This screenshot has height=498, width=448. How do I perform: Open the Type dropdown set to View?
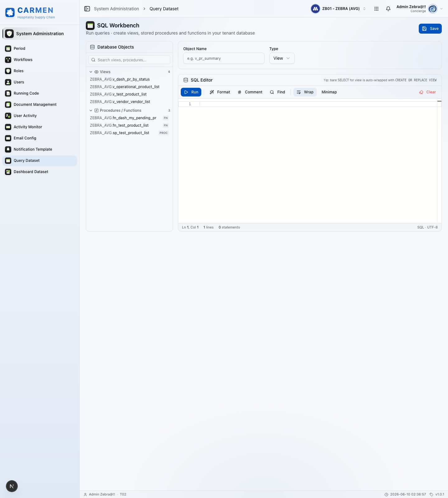[x=282, y=58]
